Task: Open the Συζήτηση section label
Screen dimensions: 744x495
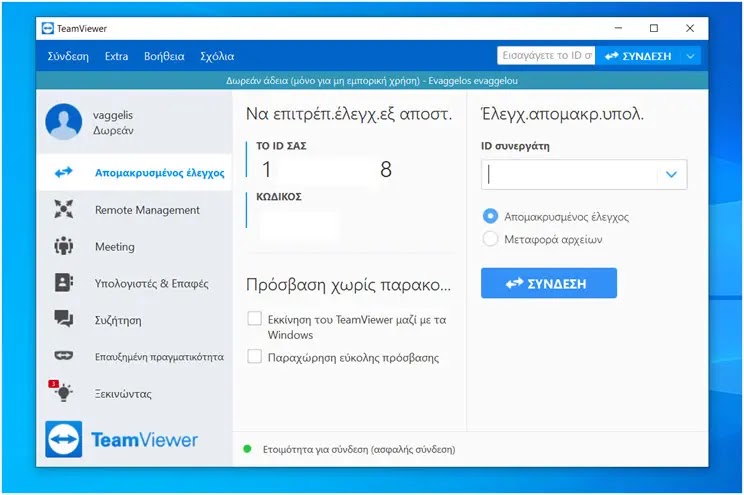Action: (x=118, y=320)
